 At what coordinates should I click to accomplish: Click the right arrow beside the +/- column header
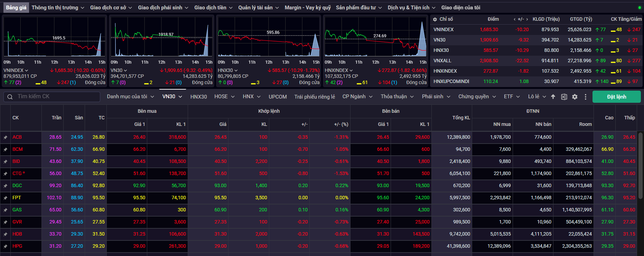click(527, 19)
